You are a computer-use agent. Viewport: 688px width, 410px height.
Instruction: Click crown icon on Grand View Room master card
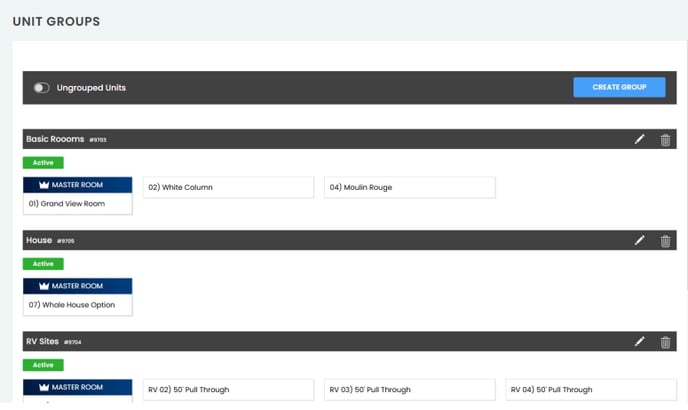click(44, 185)
